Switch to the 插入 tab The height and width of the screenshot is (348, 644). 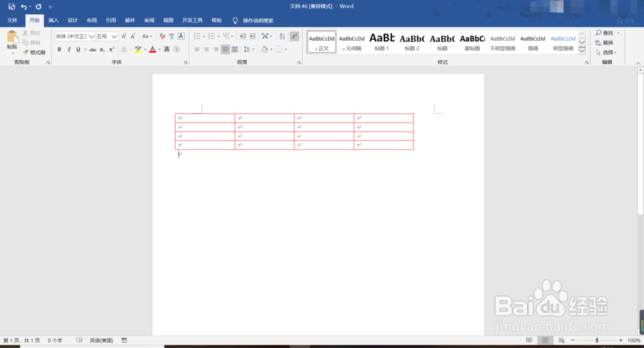[x=53, y=21]
